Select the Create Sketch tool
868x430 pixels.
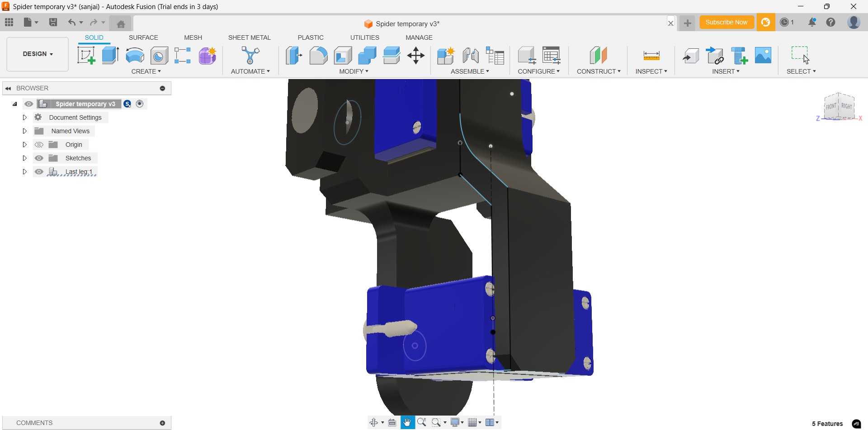[x=86, y=56]
